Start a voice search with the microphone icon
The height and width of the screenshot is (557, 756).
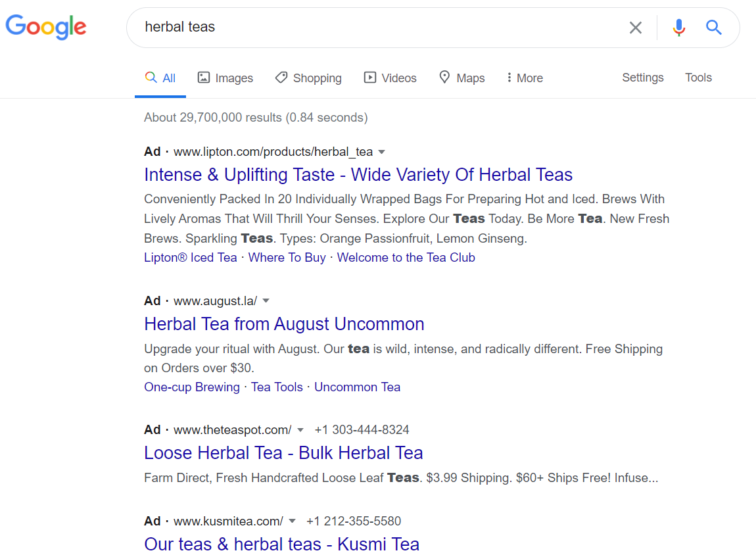click(678, 28)
